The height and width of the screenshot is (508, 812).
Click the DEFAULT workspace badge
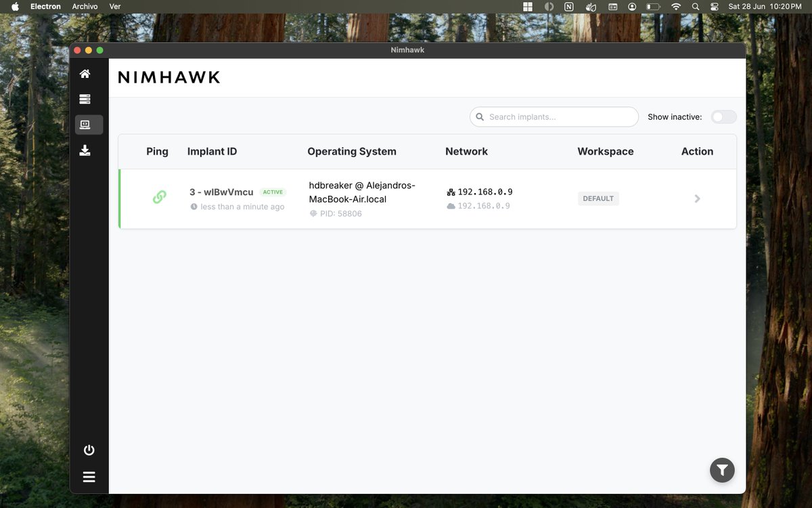coord(598,198)
